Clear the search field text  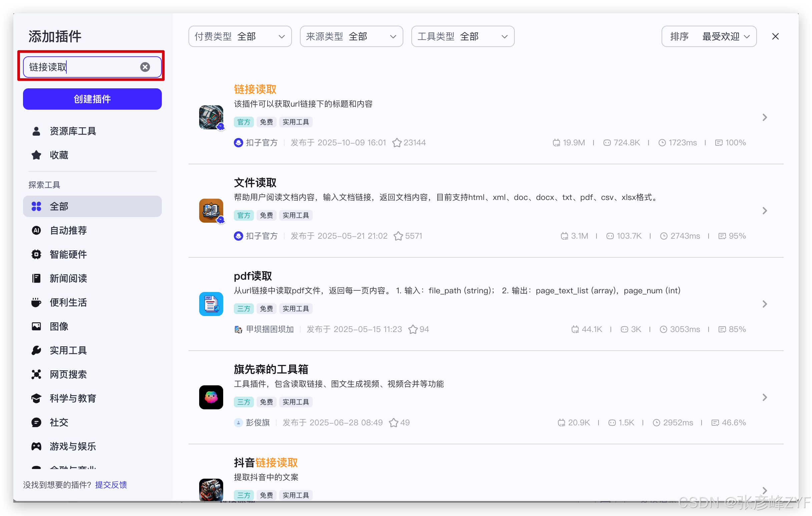click(145, 67)
